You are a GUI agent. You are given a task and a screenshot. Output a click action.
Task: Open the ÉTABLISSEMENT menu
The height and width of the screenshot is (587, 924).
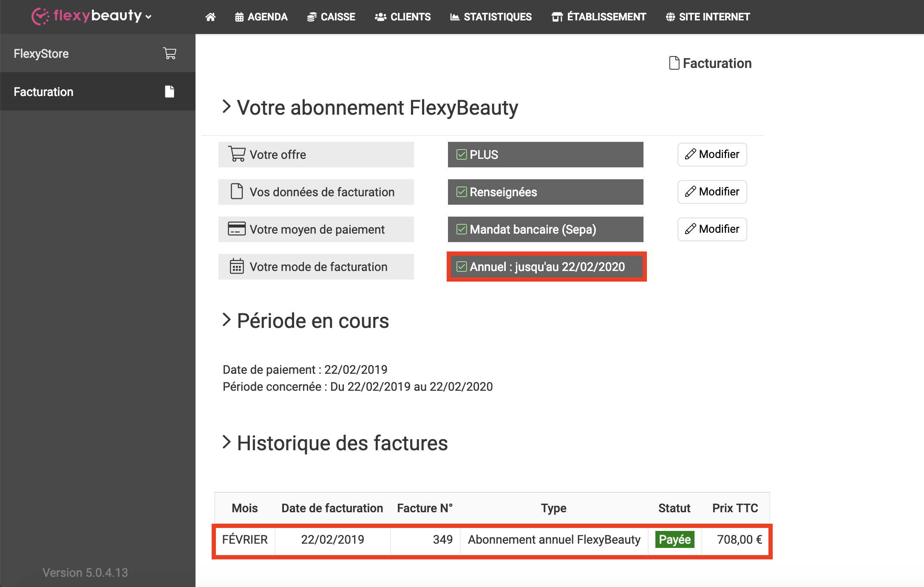(x=599, y=17)
